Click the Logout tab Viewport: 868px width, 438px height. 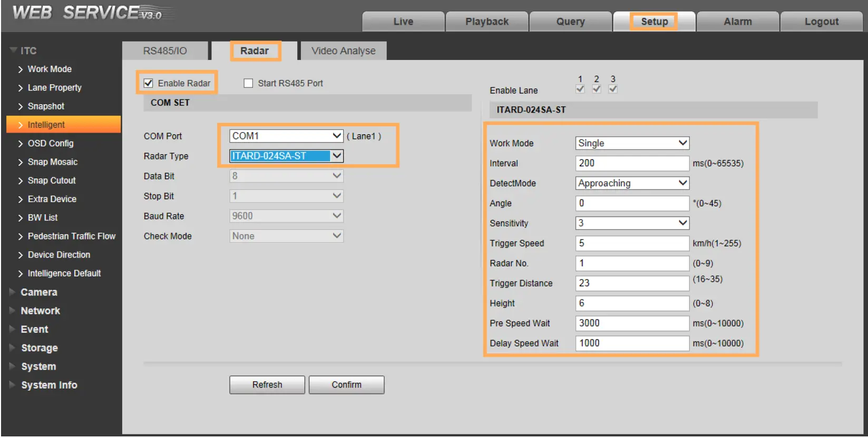coord(821,22)
